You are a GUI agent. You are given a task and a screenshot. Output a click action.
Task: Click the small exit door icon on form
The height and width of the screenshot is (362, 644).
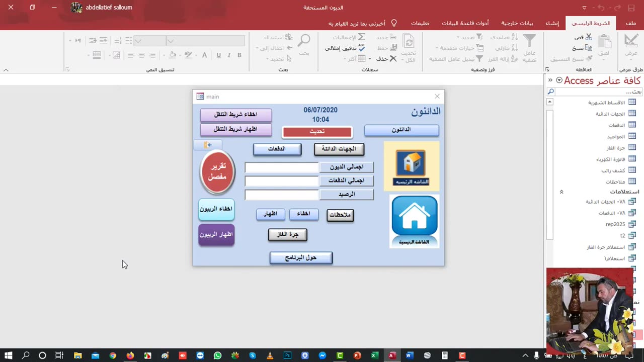coord(208,145)
